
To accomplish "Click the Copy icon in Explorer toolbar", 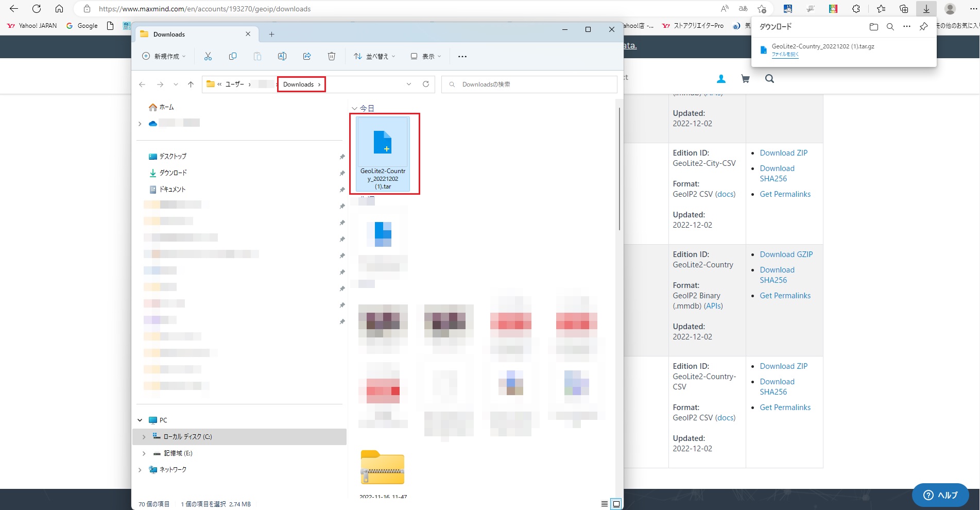I will coord(233,56).
